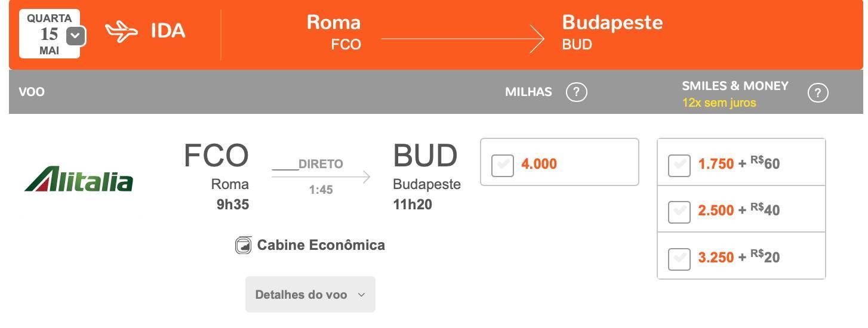Viewport: 868px width, 328px height.
Task: Open the Milhas help question mark
Action: pos(576,92)
